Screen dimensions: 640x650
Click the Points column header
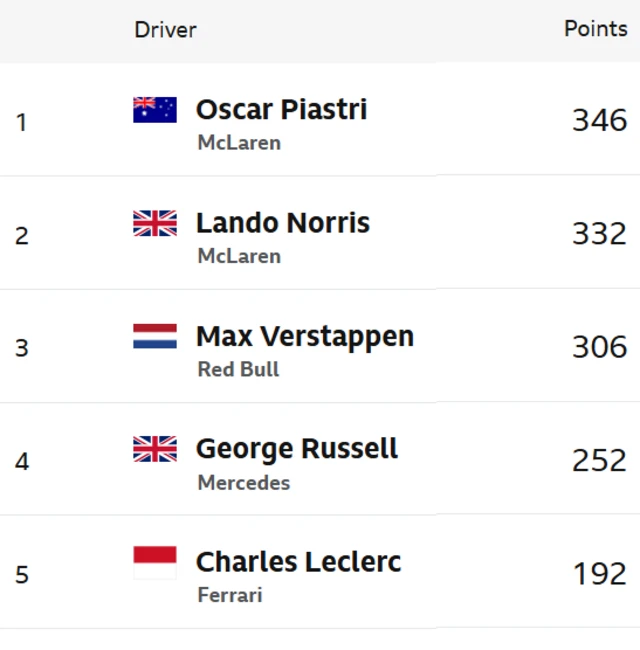click(595, 28)
